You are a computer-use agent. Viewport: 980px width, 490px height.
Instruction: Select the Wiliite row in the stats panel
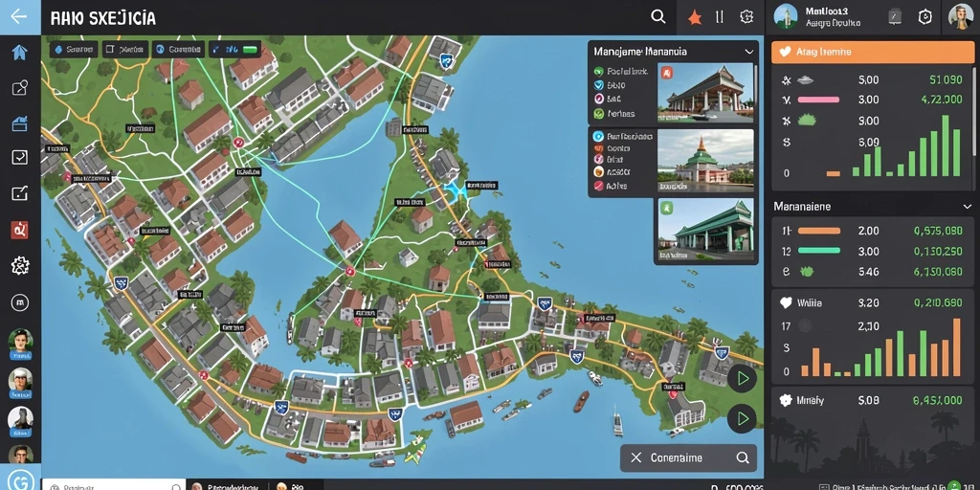[873, 303]
